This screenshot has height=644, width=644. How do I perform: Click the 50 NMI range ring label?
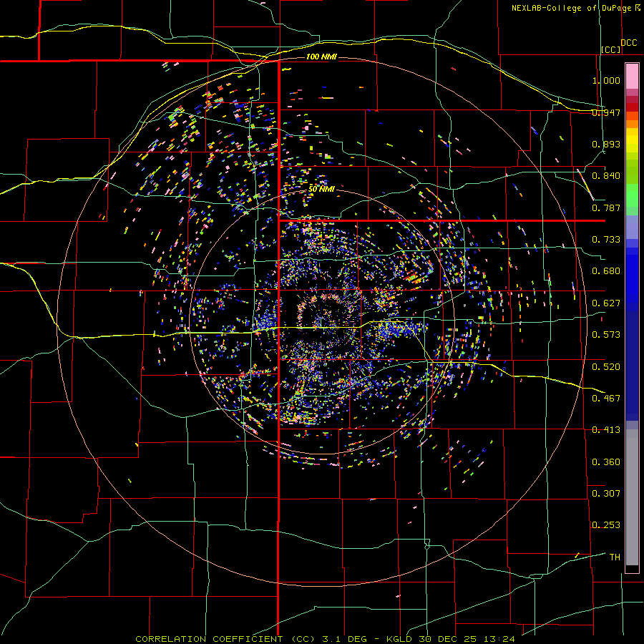(321, 189)
